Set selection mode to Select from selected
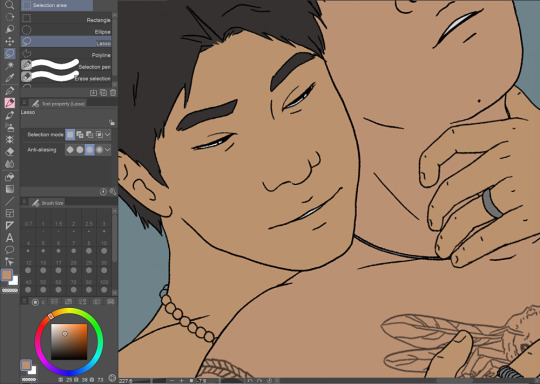 pyautogui.click(x=99, y=135)
